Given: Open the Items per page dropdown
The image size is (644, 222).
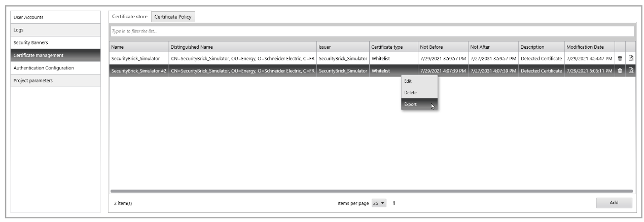Looking at the screenshot, I should [379, 203].
